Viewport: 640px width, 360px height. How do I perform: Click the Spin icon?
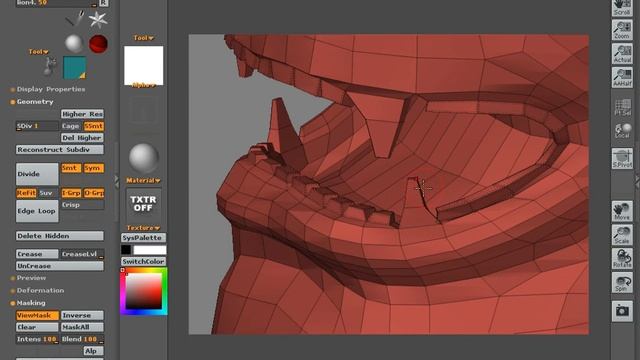pos(622,282)
